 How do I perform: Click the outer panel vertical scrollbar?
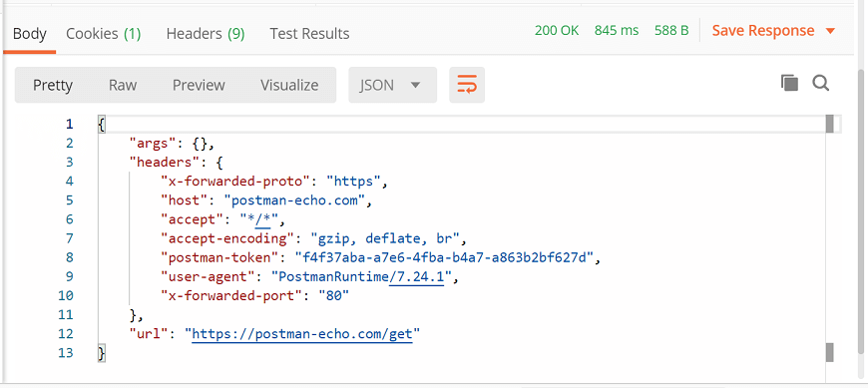point(862,210)
